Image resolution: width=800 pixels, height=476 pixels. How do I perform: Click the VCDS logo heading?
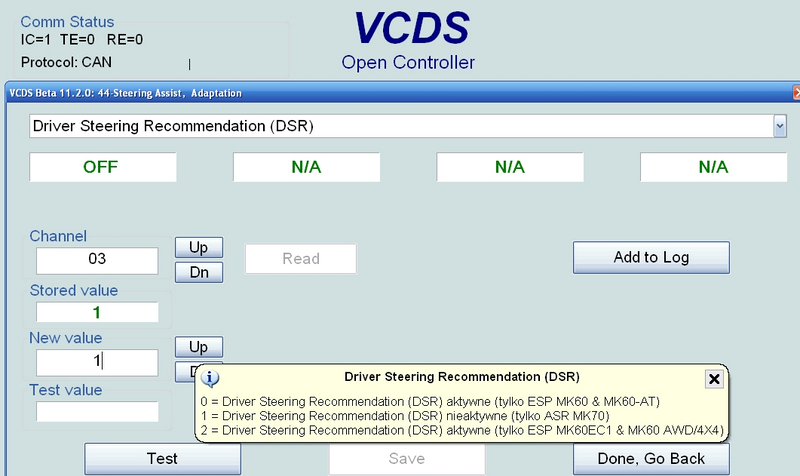pos(411,28)
